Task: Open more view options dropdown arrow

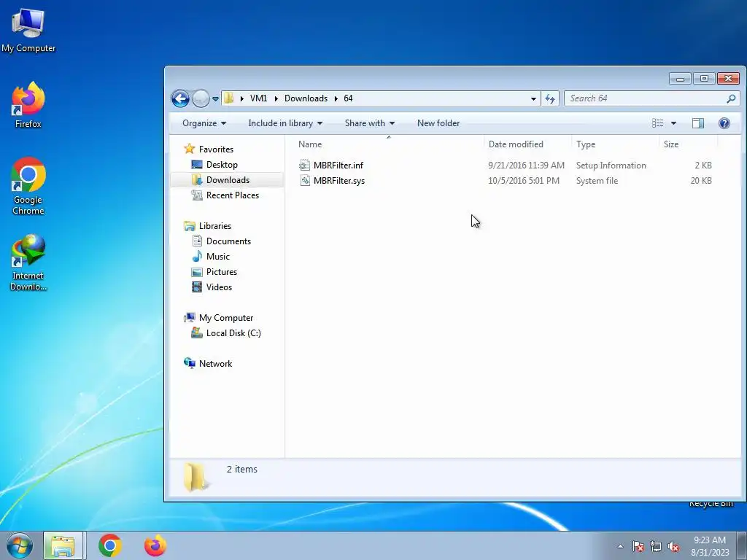Action: pyautogui.click(x=673, y=123)
